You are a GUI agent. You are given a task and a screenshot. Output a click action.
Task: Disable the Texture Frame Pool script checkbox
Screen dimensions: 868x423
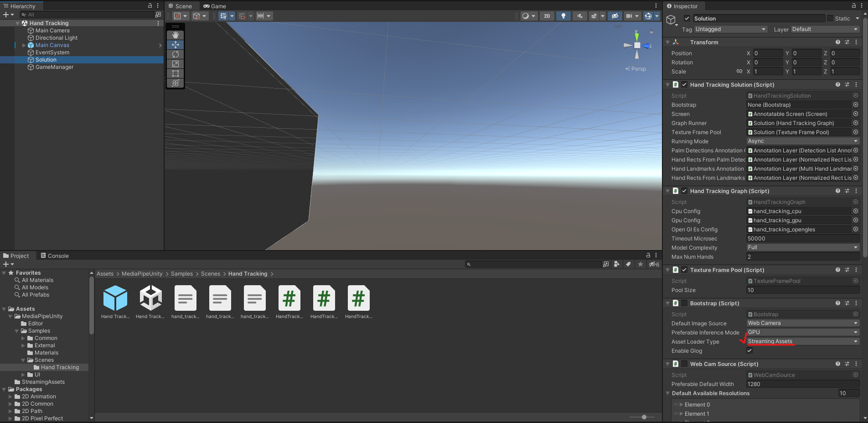(684, 270)
